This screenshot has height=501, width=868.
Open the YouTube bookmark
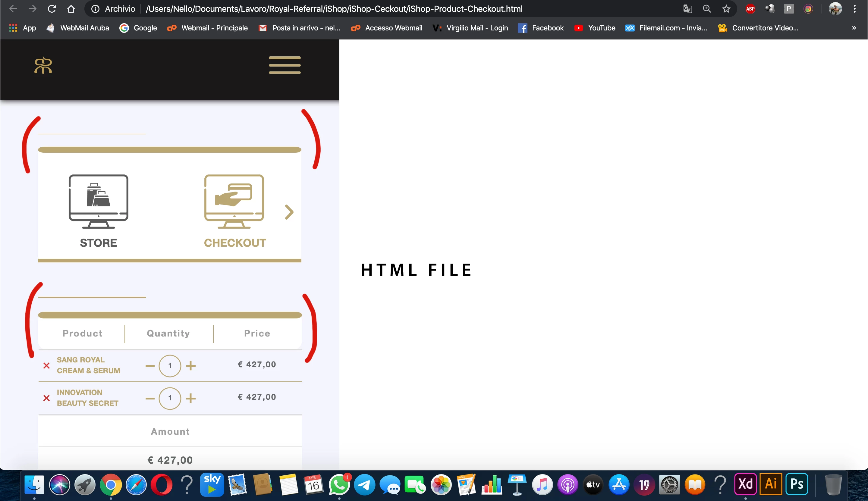pyautogui.click(x=595, y=28)
